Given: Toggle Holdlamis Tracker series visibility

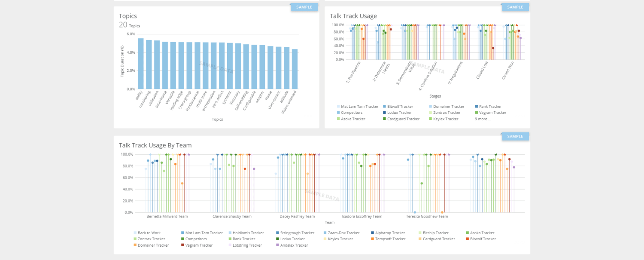Looking at the screenshot, I should [248, 233].
